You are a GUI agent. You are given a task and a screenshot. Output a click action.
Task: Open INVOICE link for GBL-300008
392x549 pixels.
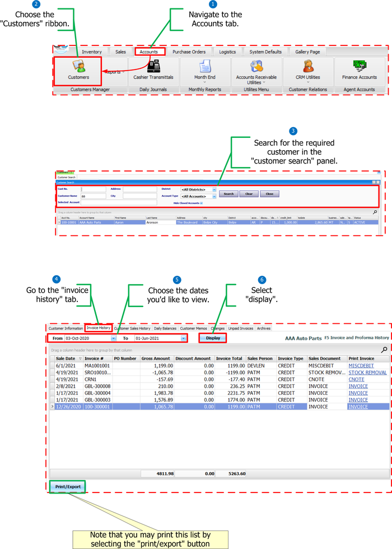[358, 386]
